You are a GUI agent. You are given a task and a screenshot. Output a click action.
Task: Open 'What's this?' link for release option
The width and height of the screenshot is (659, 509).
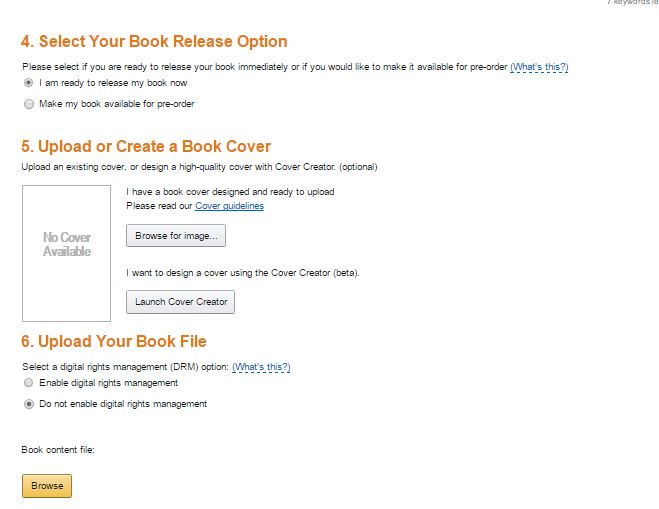click(539, 67)
